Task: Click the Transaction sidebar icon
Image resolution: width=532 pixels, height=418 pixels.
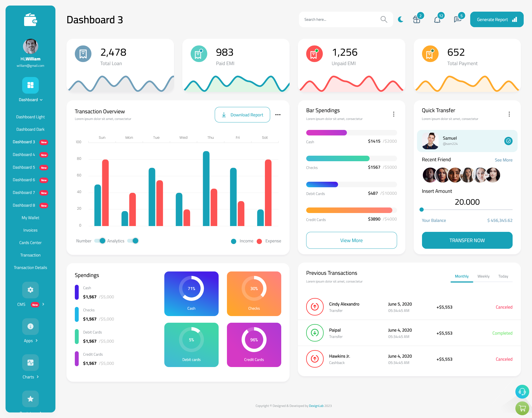Action: pos(30,255)
